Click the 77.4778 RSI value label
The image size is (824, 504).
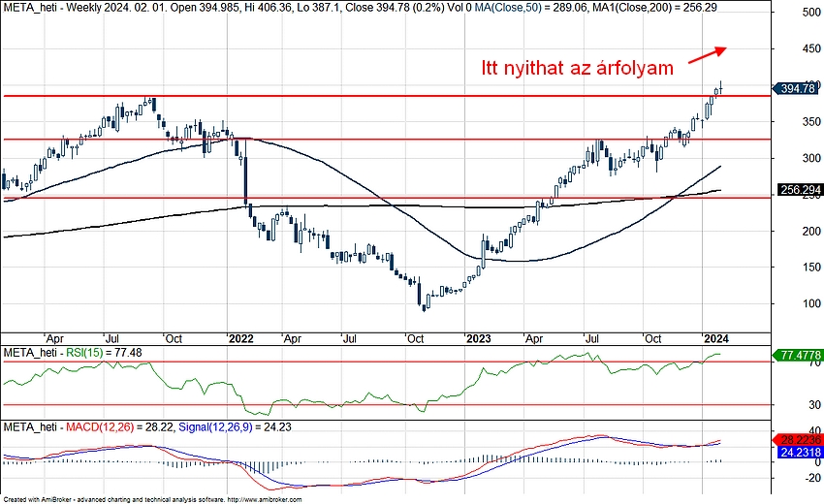coord(800,356)
